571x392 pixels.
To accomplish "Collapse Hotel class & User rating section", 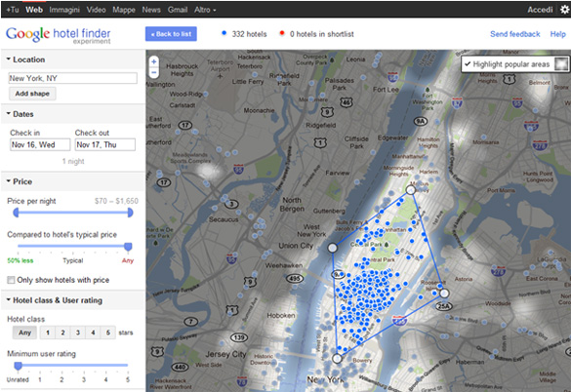I will coord(55,300).
